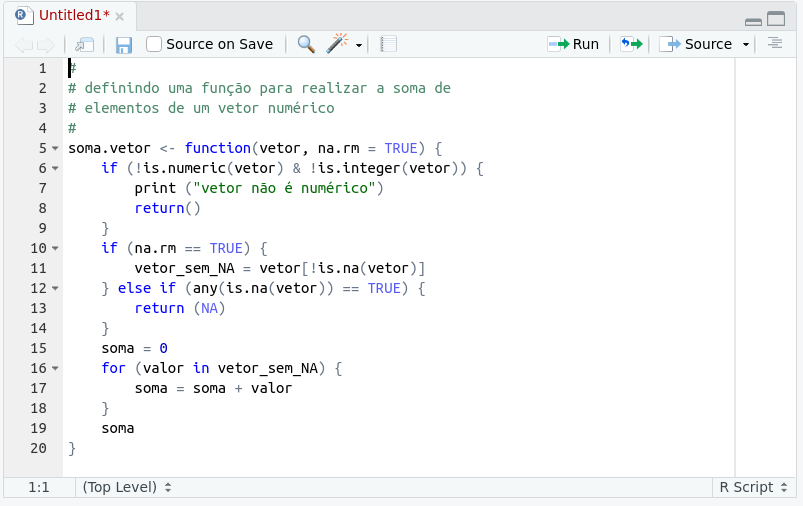
Task: Click the code tools magic wand
Action: point(337,44)
